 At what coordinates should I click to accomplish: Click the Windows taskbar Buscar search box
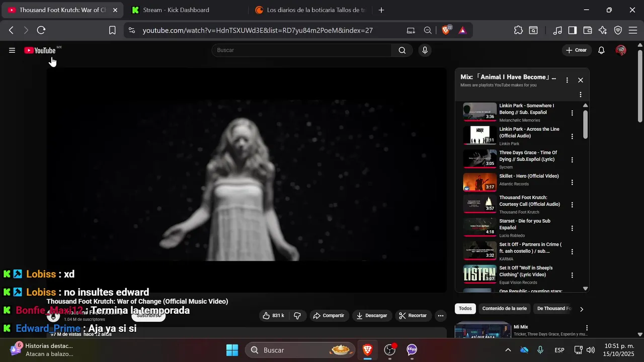[x=301, y=350]
